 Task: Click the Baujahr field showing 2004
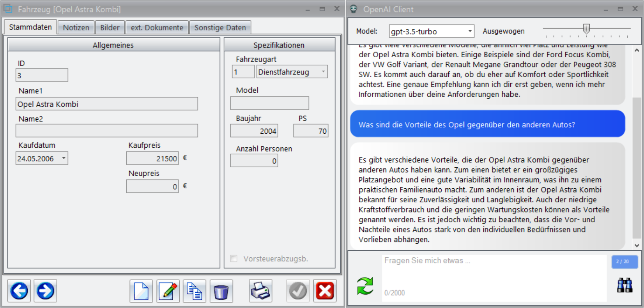pos(254,131)
